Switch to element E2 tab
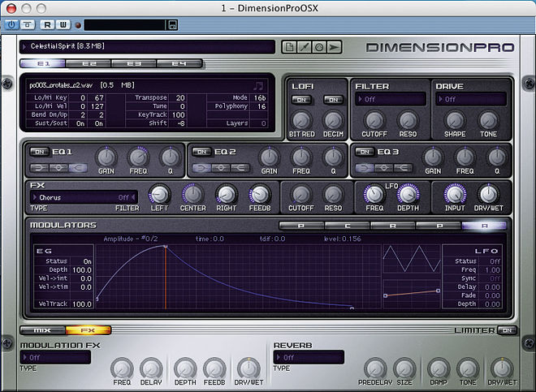This screenshot has width=536, height=392. 89,63
